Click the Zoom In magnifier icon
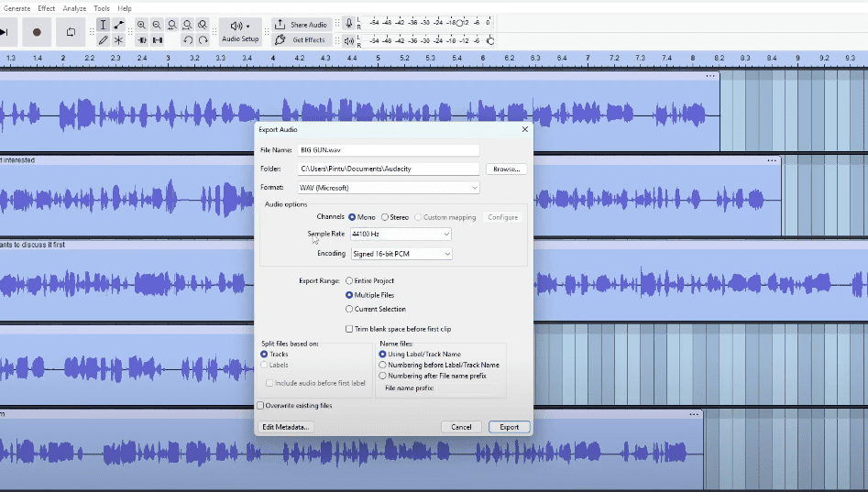This screenshot has width=868, height=492. point(141,25)
